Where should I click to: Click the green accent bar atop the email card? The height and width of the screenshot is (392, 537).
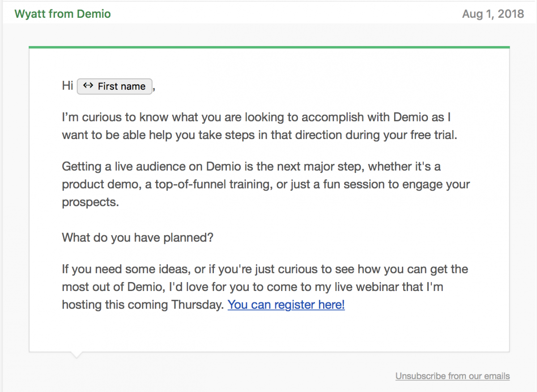(268, 46)
